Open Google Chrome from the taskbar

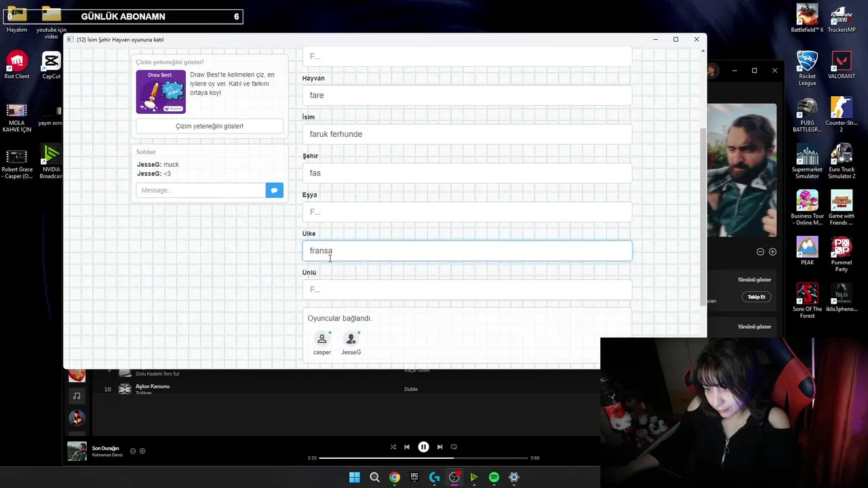395,477
